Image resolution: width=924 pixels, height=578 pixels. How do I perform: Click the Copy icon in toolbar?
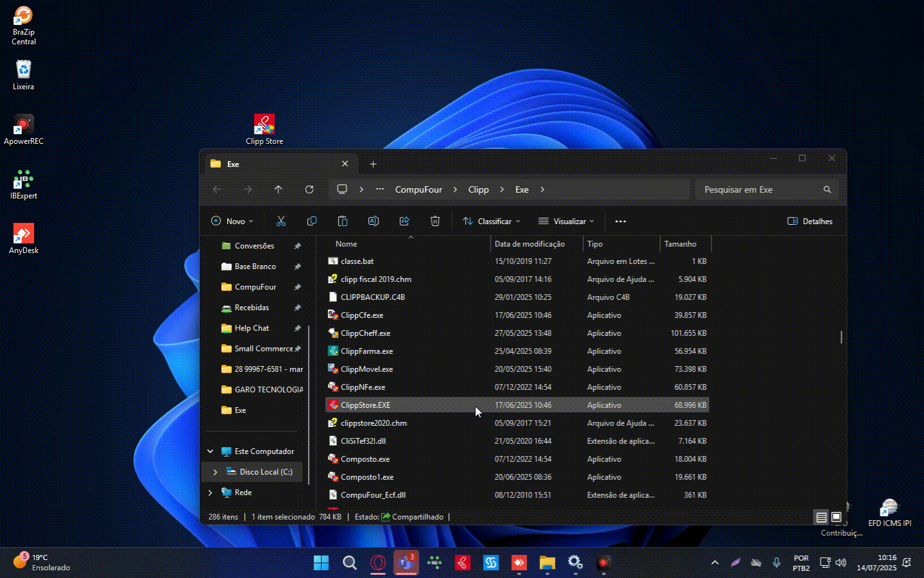312,221
